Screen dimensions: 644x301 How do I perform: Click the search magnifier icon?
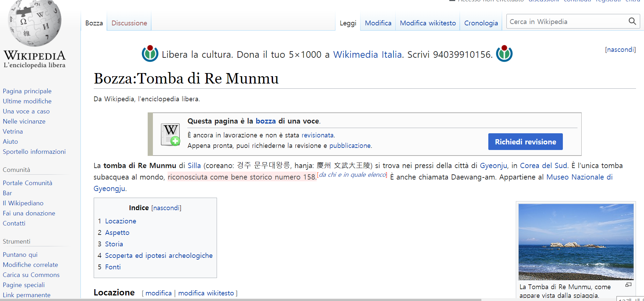632,22
